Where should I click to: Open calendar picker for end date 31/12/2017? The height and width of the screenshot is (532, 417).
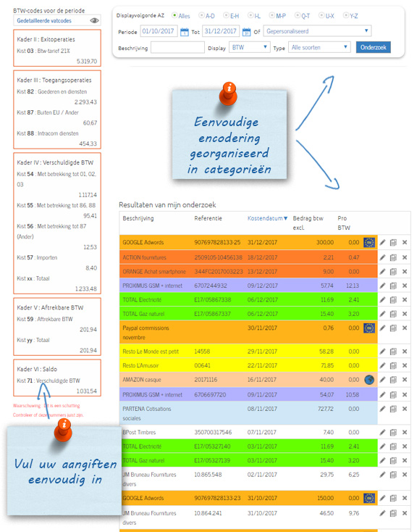coord(246,32)
